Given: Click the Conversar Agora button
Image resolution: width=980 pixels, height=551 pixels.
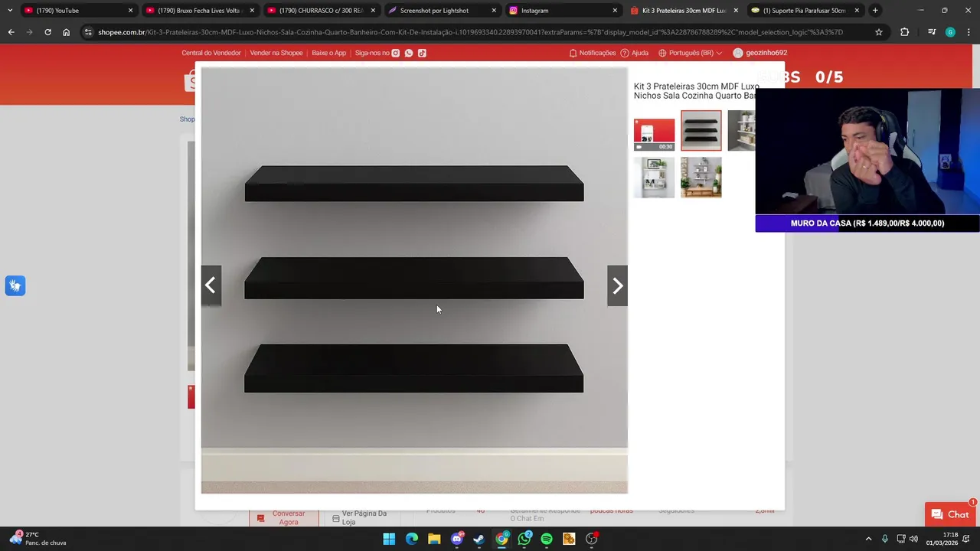Looking at the screenshot, I should pos(284,518).
